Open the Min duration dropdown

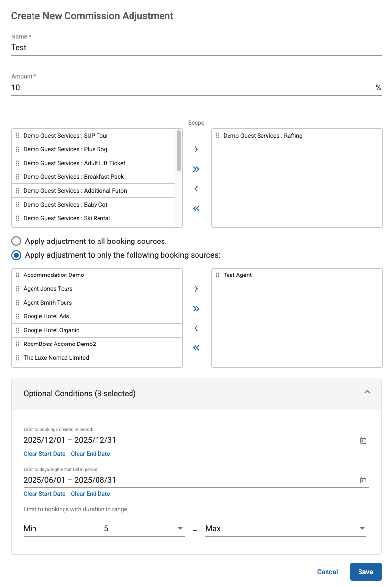coord(180,528)
